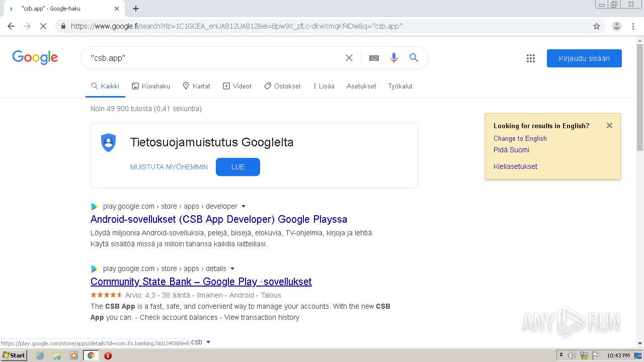Click Kirjaudu sisään button
The width and height of the screenshot is (644, 362).
[x=584, y=58]
